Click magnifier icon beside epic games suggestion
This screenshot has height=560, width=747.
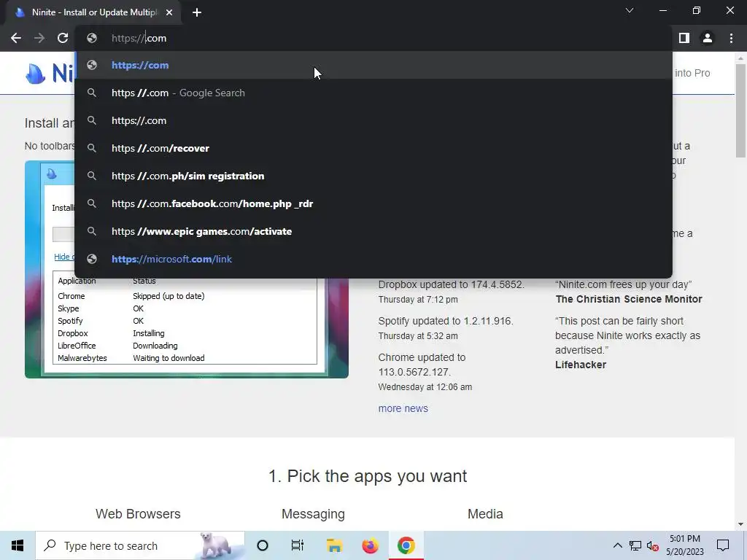(92, 231)
